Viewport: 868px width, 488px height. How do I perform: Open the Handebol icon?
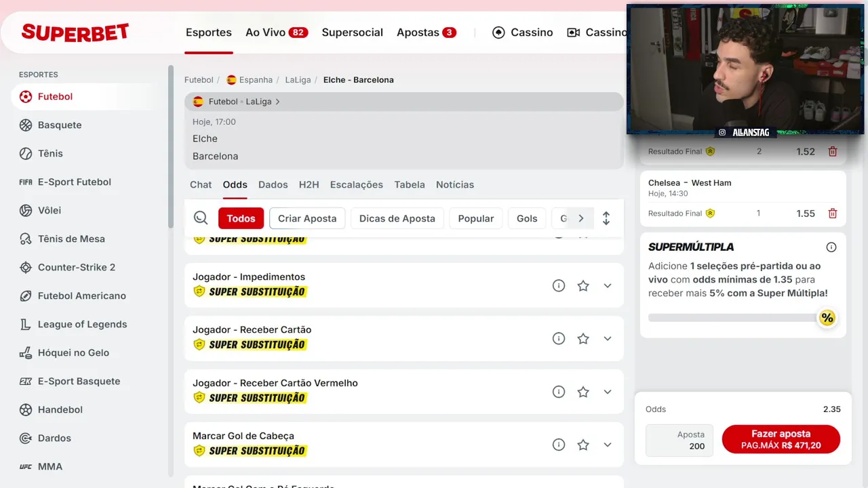(26, 410)
